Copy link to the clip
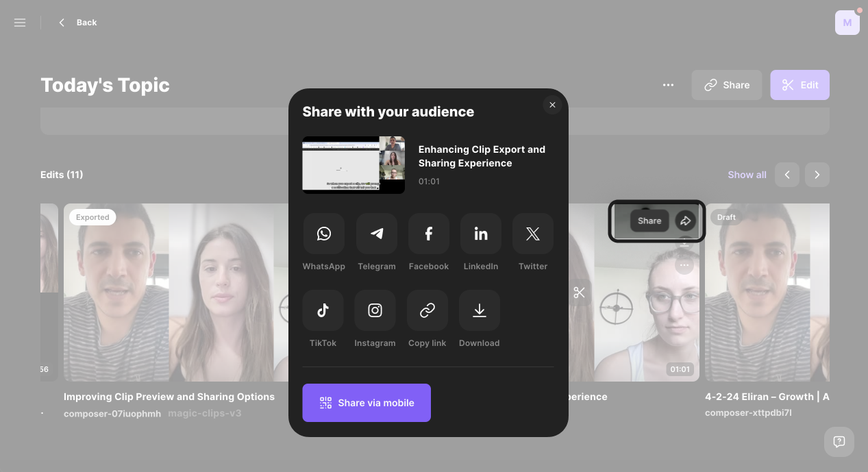The height and width of the screenshot is (472, 868). [x=427, y=310]
